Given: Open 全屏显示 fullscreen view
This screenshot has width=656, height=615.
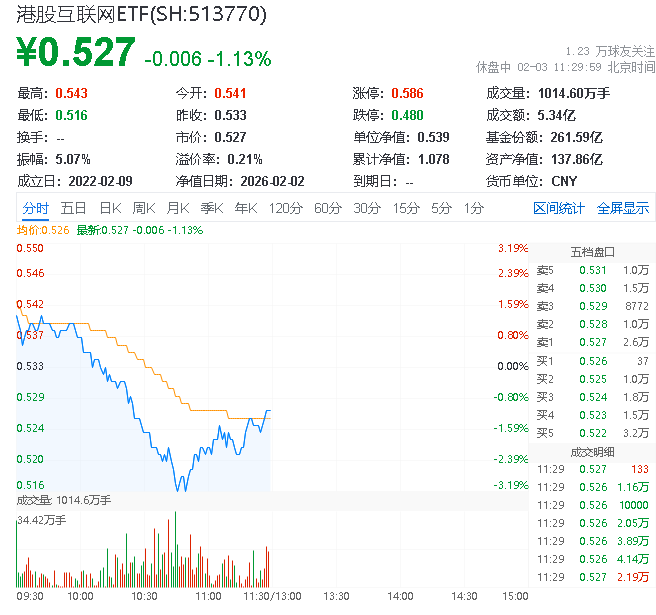Looking at the screenshot, I should click(623, 208).
